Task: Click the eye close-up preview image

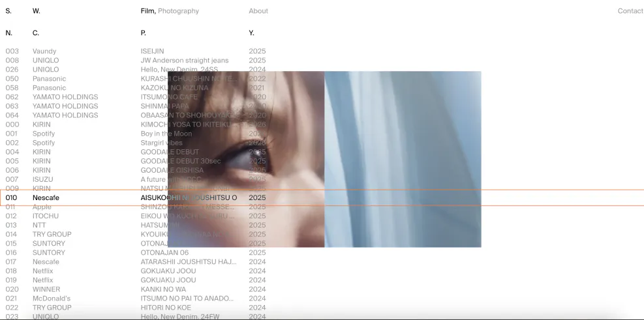Action: [x=246, y=159]
